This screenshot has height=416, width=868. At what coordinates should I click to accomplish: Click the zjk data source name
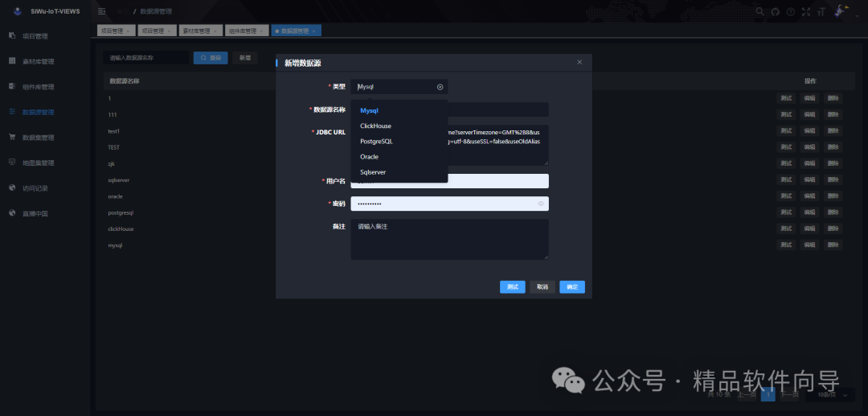point(111,164)
